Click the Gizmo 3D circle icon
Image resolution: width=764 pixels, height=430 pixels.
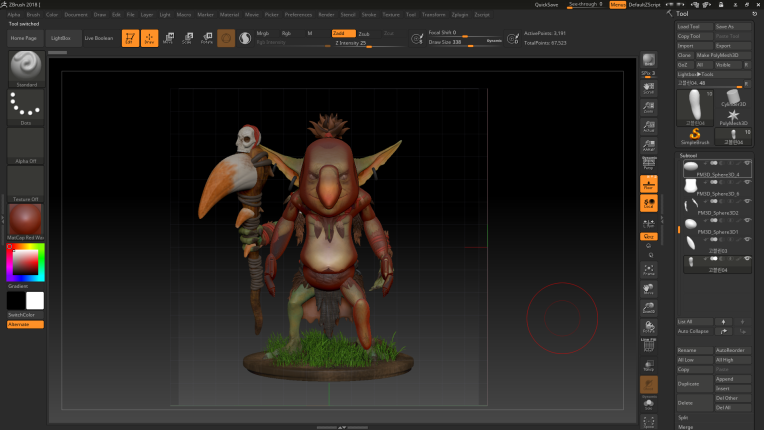pyautogui.click(x=226, y=38)
